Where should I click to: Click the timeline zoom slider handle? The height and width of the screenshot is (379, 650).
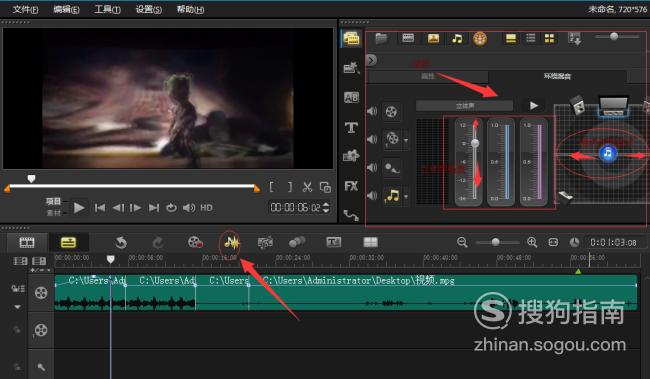coord(495,242)
